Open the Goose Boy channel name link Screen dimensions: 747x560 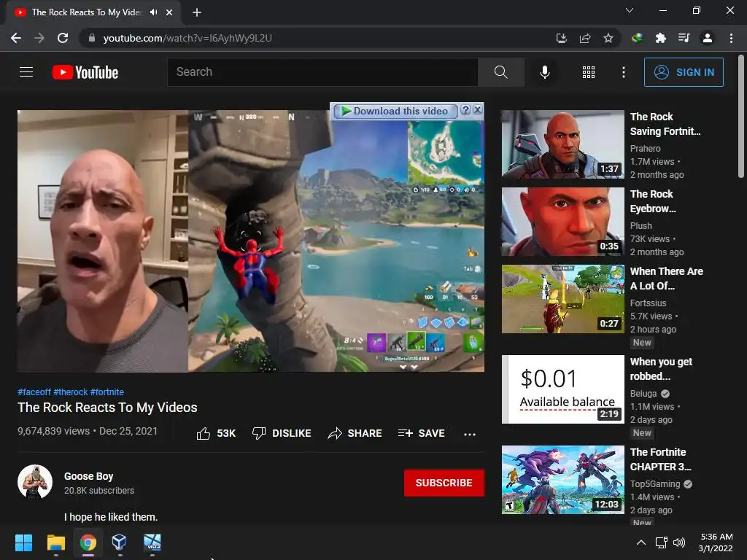88,476
